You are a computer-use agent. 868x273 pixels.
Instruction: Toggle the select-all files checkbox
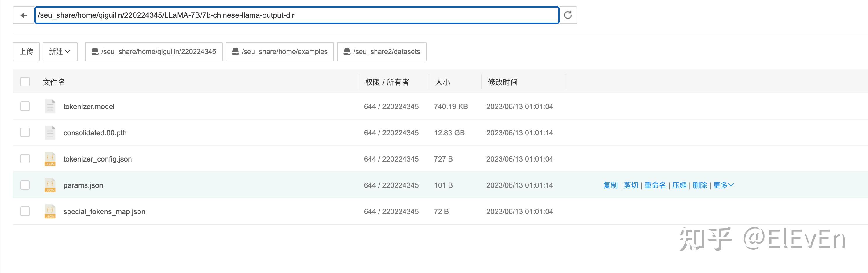(x=25, y=82)
